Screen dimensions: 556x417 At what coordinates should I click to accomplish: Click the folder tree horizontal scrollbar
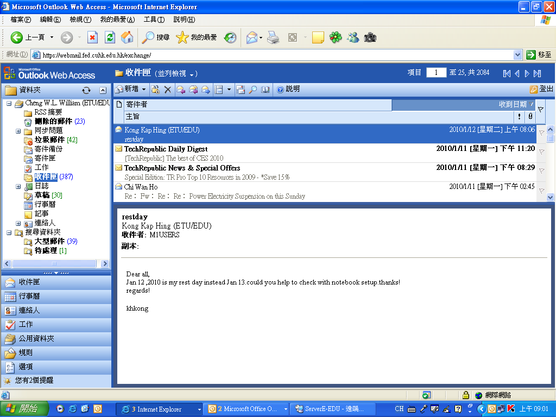click(x=55, y=263)
